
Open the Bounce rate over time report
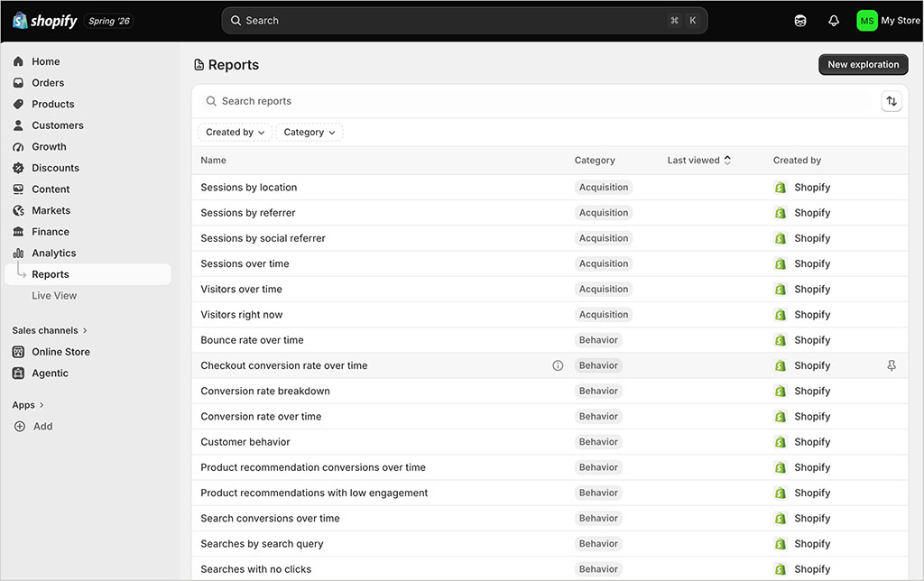pyautogui.click(x=252, y=340)
